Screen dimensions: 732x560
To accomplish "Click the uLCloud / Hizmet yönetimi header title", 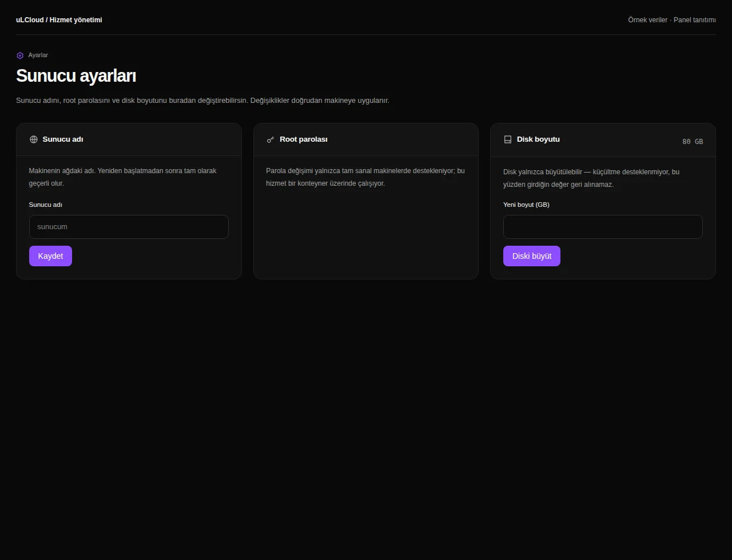I will coord(59,20).
